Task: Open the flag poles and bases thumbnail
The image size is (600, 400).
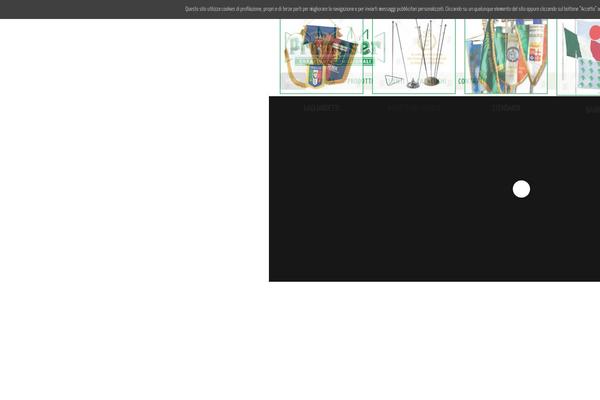Action: (414, 56)
